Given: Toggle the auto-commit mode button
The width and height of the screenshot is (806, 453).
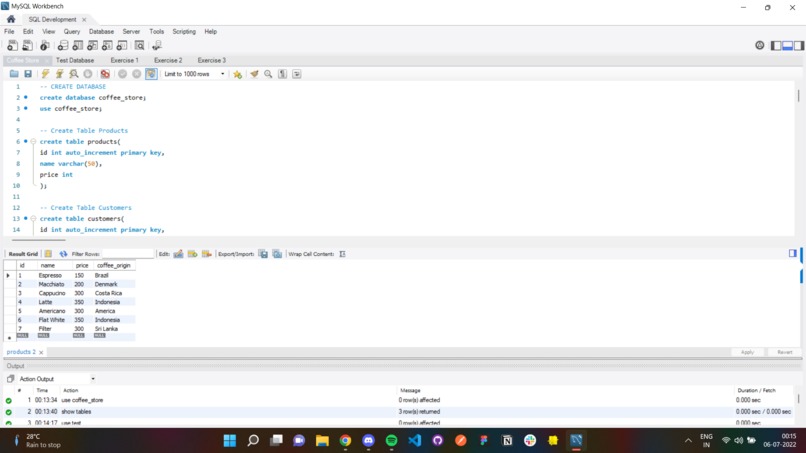Looking at the screenshot, I should click(x=151, y=74).
